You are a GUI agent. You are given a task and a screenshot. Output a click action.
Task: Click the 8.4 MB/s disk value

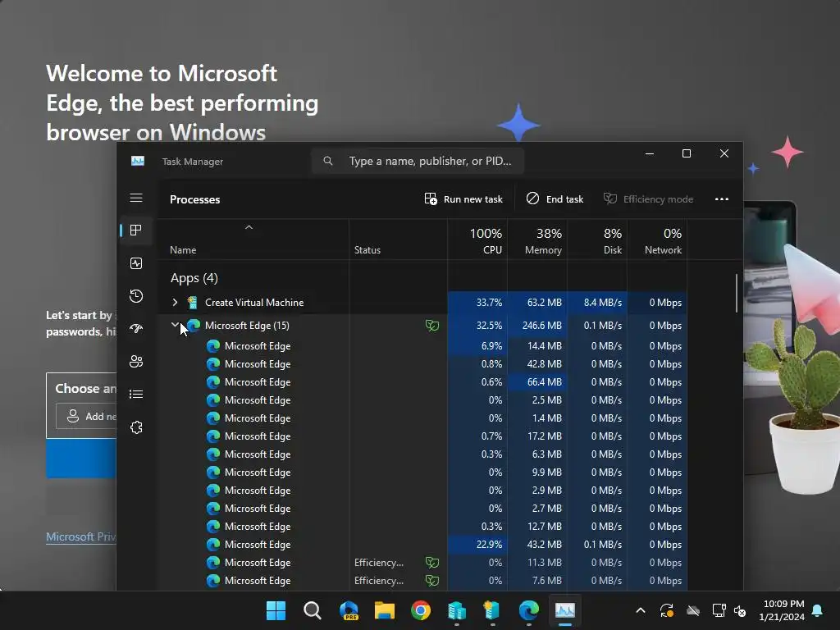[597, 302]
